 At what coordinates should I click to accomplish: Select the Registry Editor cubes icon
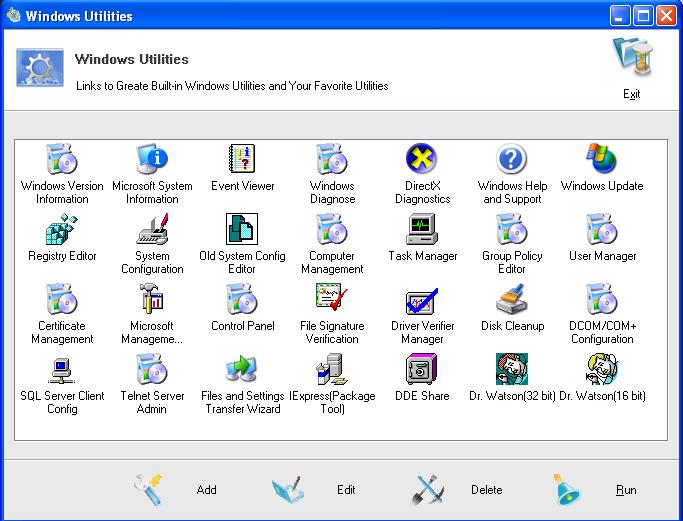62,229
